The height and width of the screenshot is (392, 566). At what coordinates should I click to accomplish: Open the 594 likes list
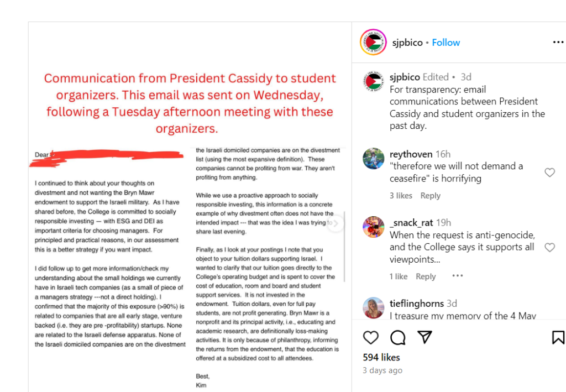pos(381,357)
